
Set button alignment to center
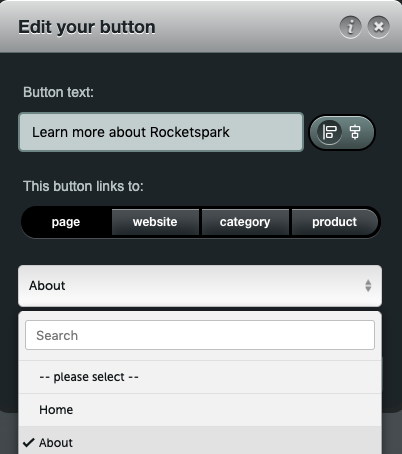pyautogui.click(x=355, y=132)
